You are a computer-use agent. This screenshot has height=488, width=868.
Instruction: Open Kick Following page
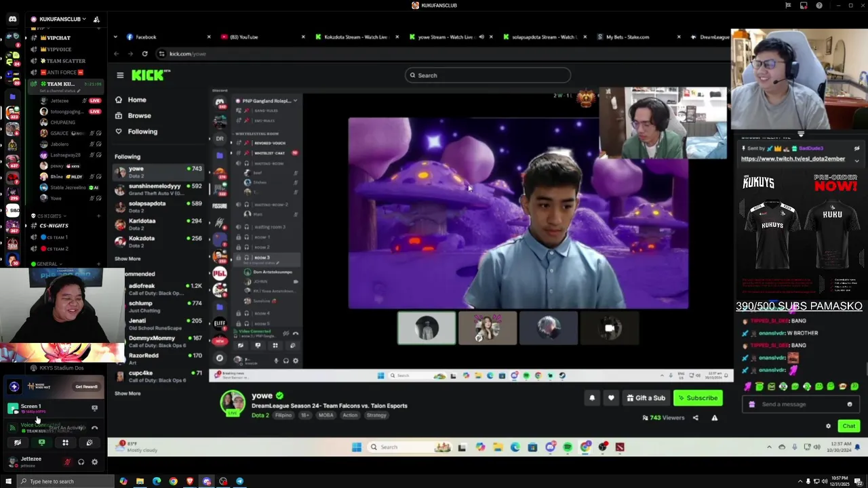point(142,131)
